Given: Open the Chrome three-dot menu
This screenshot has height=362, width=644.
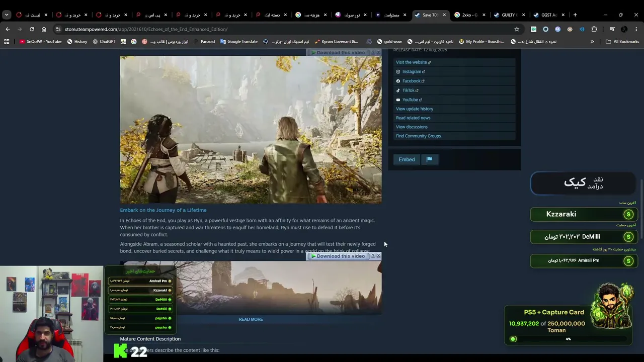Looking at the screenshot, I should pyautogui.click(x=636, y=29).
